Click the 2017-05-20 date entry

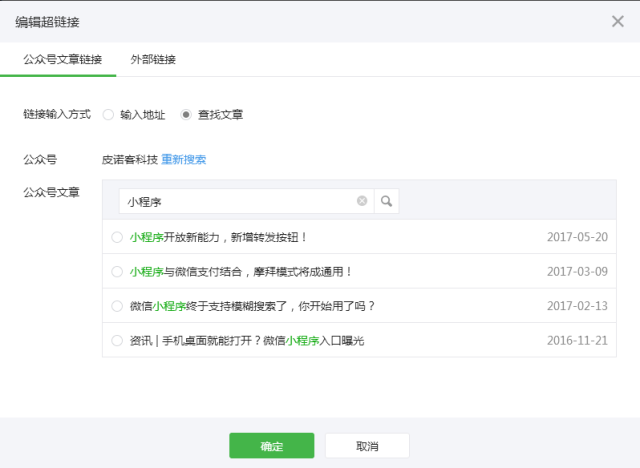point(577,238)
